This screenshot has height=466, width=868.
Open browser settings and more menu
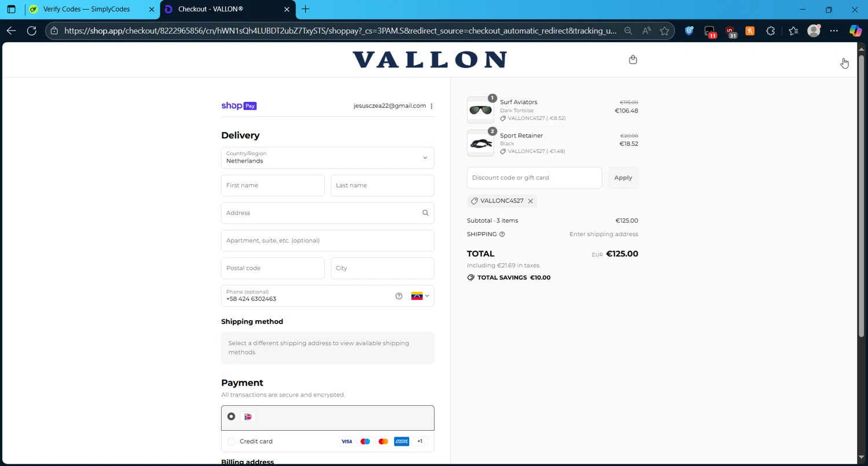(x=834, y=31)
